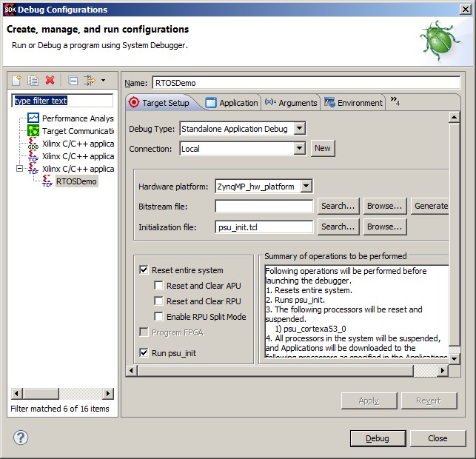Select Target Communication Framework entry
The width and height of the screenshot is (476, 459).
[70, 131]
